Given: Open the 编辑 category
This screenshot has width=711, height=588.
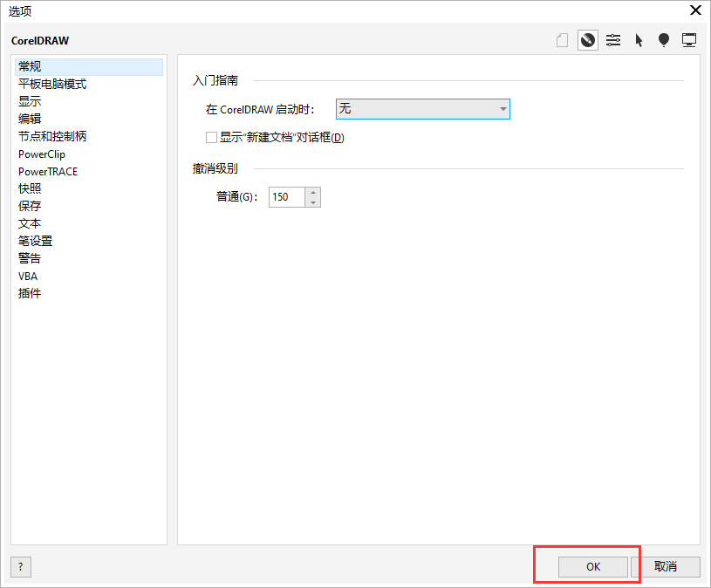Looking at the screenshot, I should (89, 120).
